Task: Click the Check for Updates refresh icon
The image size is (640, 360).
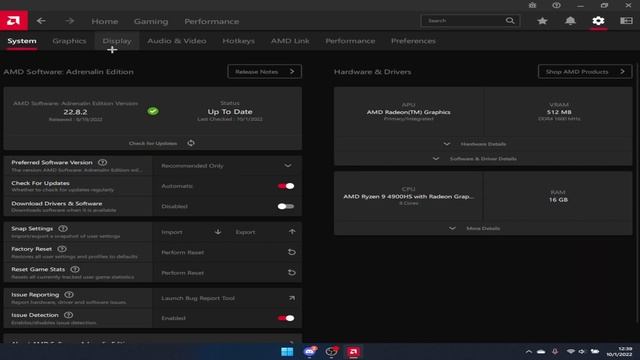Action: pos(191,143)
